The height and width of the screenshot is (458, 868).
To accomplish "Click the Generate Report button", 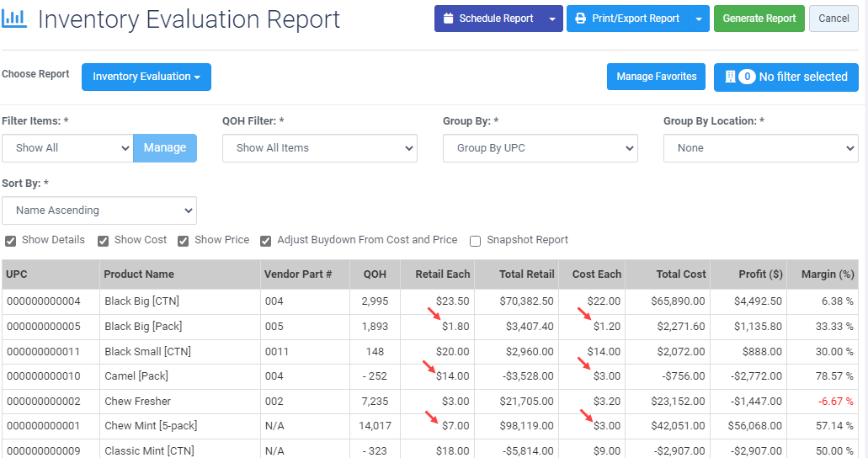I will click(x=759, y=19).
